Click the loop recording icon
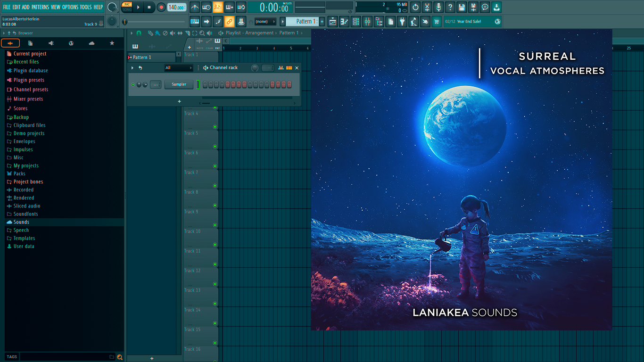Screen dimensions: 644x362 click(x=241, y=7)
